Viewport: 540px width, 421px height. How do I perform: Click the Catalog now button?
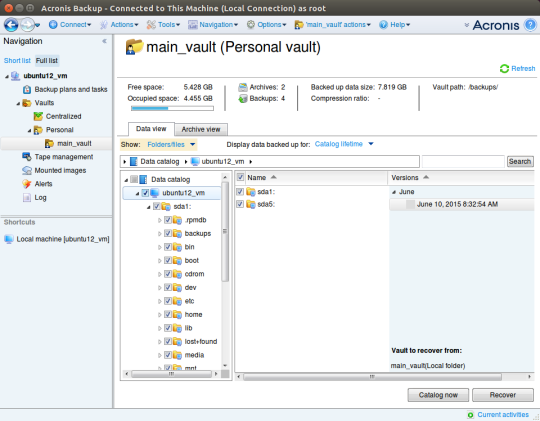438,395
